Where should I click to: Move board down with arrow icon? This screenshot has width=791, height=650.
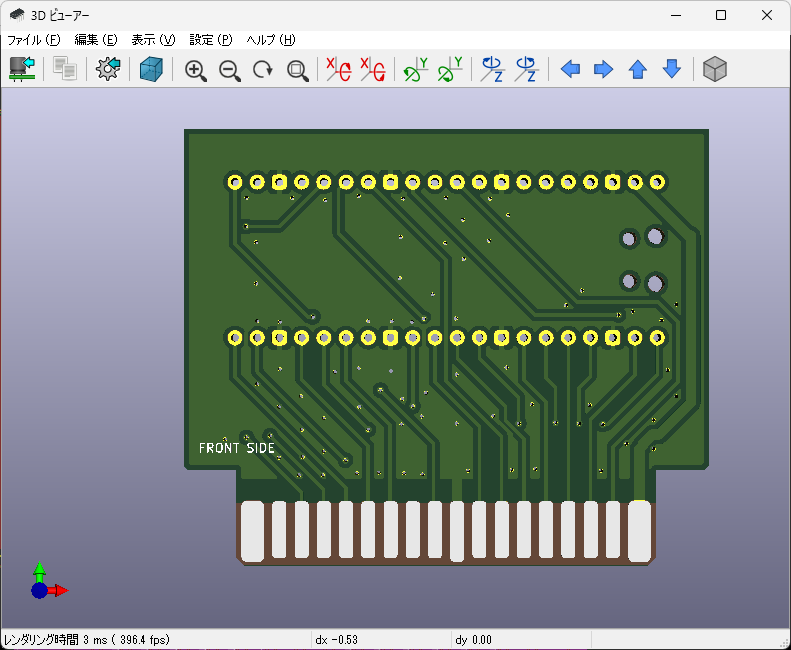tap(672, 69)
